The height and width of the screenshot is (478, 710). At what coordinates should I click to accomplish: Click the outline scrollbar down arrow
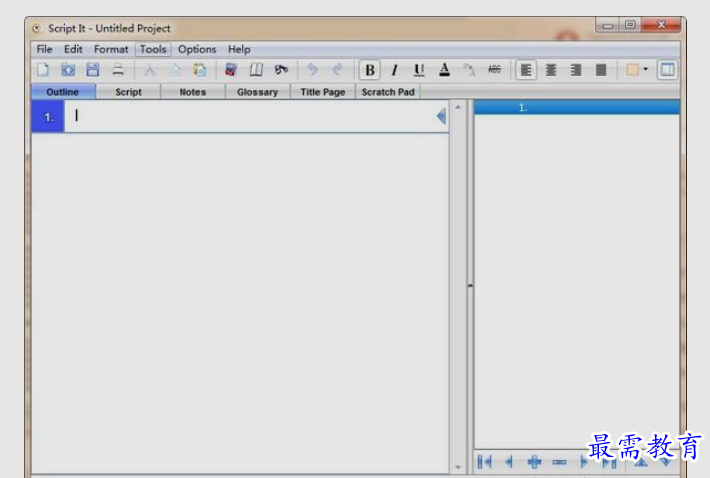pos(458,467)
